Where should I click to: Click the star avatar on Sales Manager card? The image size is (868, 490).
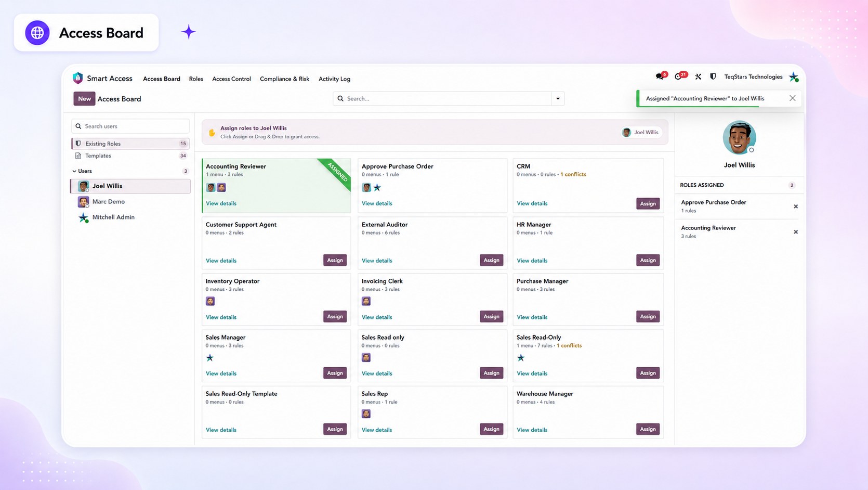tap(210, 358)
